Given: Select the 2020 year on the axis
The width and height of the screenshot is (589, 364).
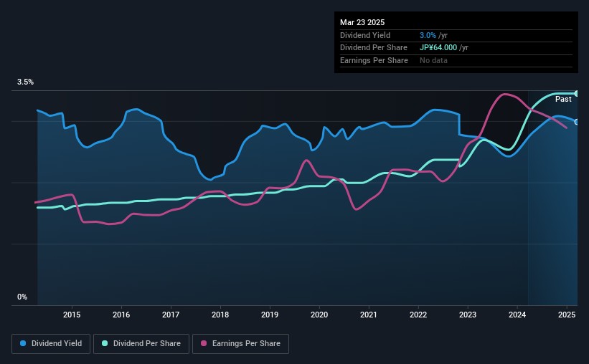Looking at the screenshot, I should click(x=319, y=315).
